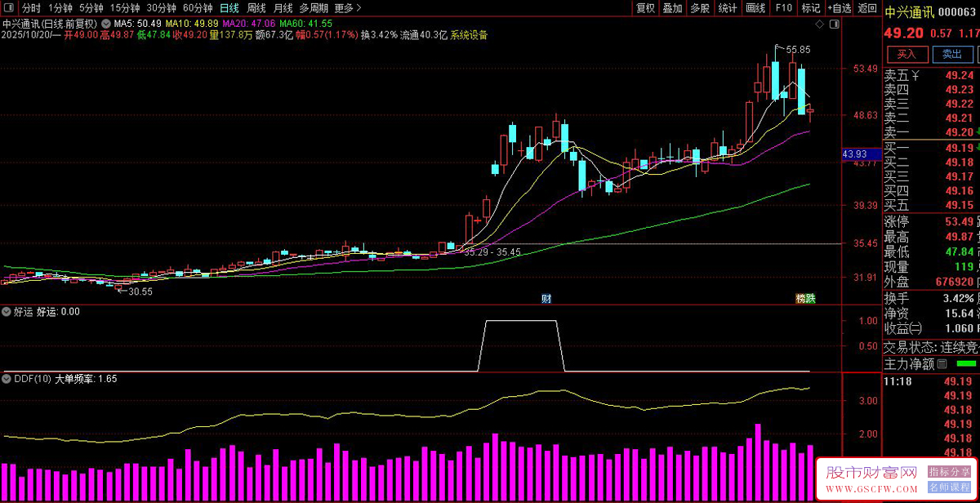Click the 买二 price 49.18
This screenshot has width=980, height=503.
coord(960,162)
